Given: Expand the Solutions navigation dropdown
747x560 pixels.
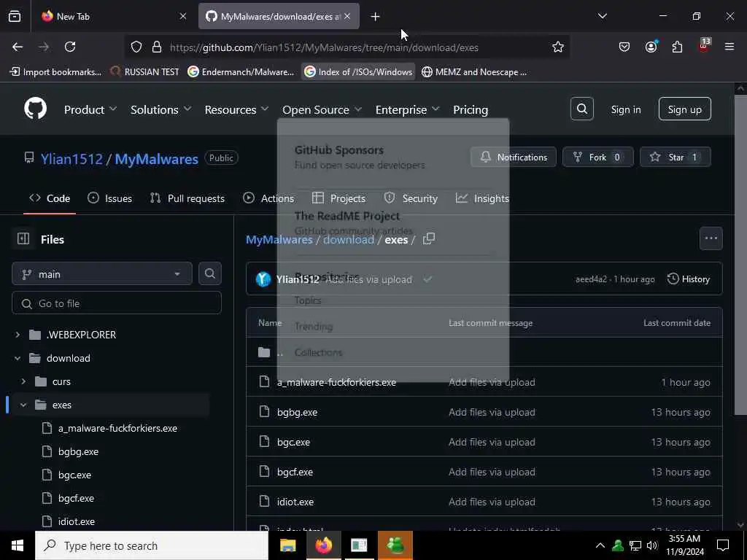Looking at the screenshot, I should [x=160, y=109].
